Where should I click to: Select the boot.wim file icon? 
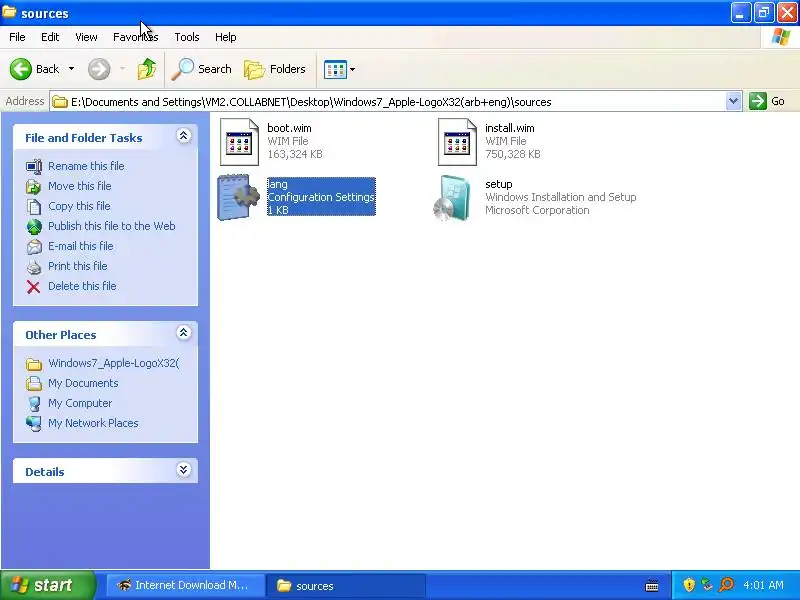click(x=239, y=142)
